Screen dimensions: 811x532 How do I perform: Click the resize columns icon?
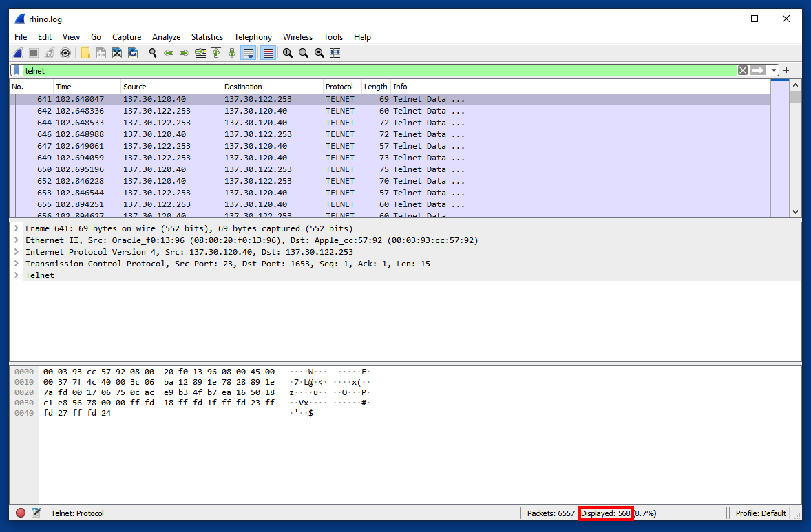(335, 53)
